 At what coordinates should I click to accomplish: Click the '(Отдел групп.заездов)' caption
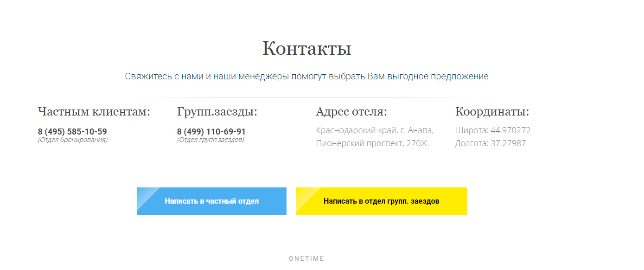tap(210, 140)
